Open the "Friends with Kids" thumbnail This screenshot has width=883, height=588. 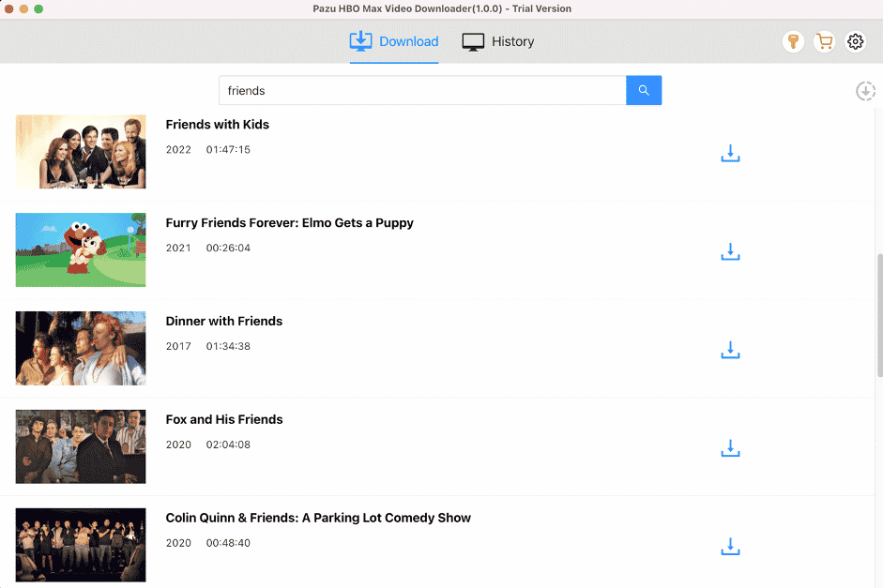point(80,152)
